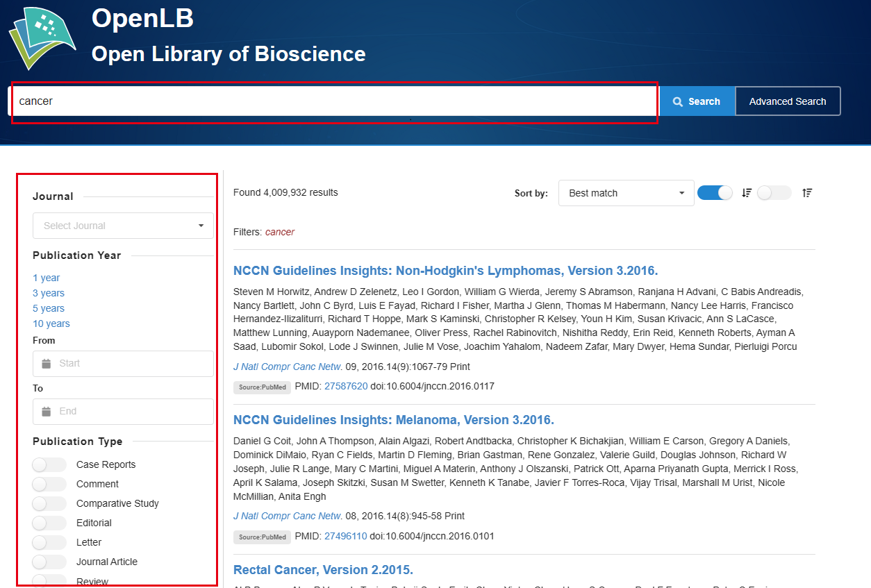Click the ascending sort icon
The width and height of the screenshot is (871, 588).
(806, 193)
